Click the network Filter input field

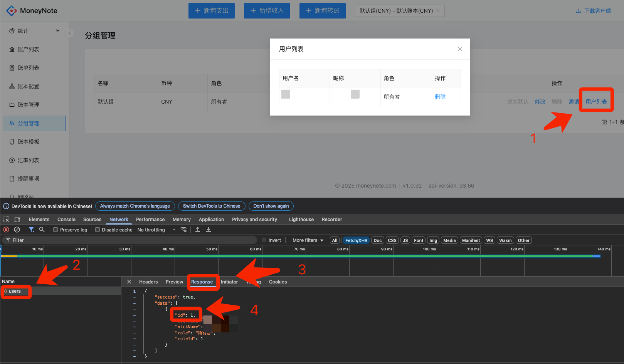(x=131, y=240)
